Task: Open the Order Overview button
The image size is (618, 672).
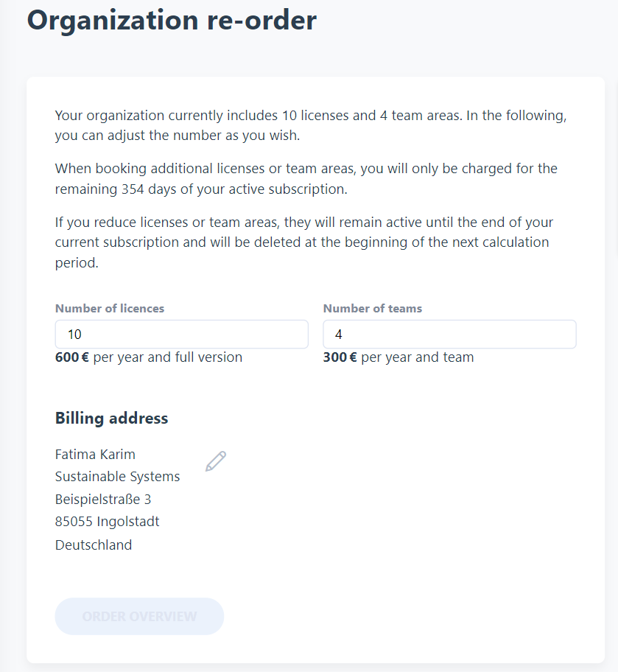Action: (x=139, y=616)
